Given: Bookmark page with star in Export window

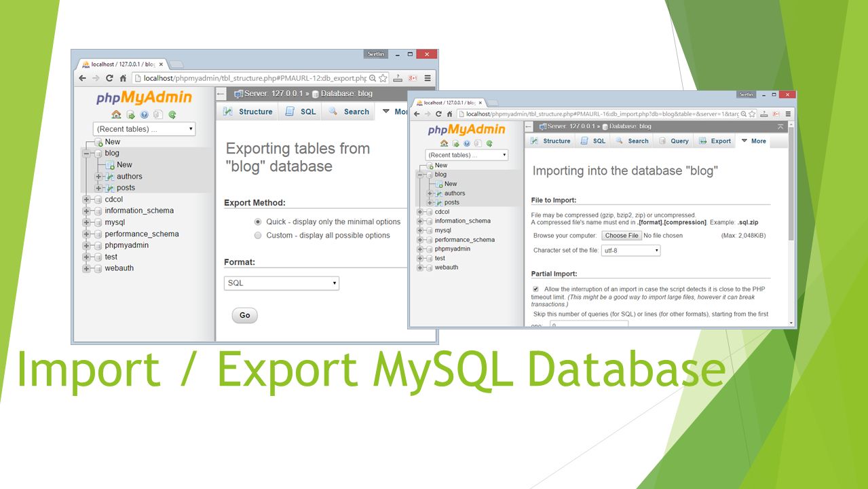Looking at the screenshot, I should click(x=383, y=78).
